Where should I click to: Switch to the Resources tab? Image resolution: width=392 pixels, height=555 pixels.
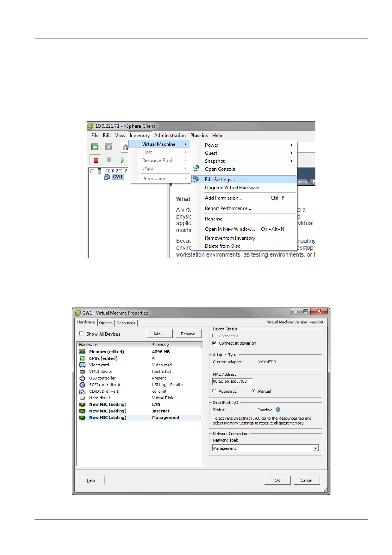click(126, 323)
